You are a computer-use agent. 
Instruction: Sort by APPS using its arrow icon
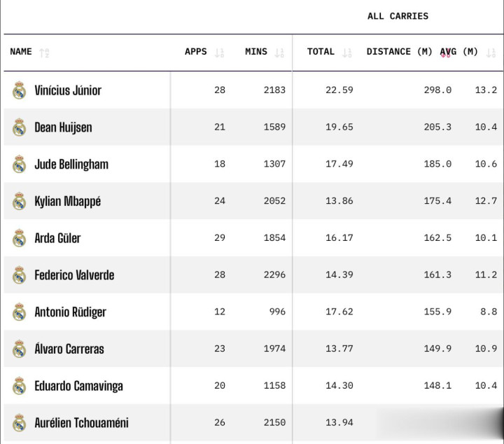pos(219,53)
